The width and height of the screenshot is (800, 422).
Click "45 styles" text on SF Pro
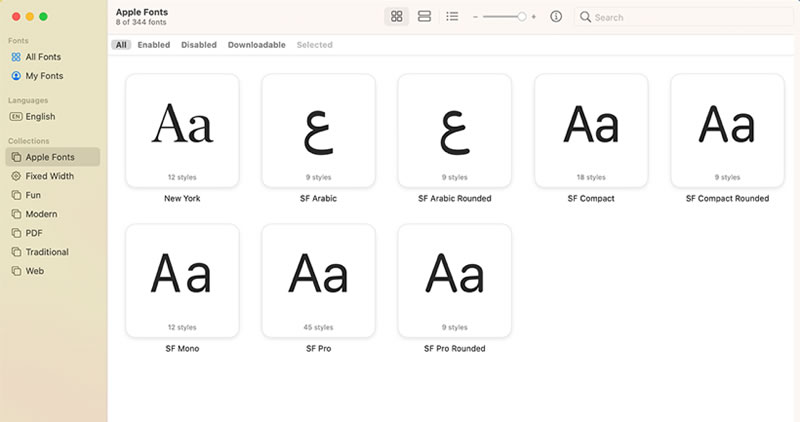coord(318,327)
